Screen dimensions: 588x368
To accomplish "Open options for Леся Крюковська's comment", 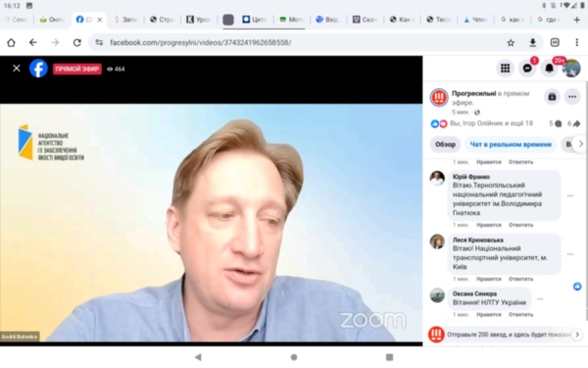I will (x=570, y=254).
